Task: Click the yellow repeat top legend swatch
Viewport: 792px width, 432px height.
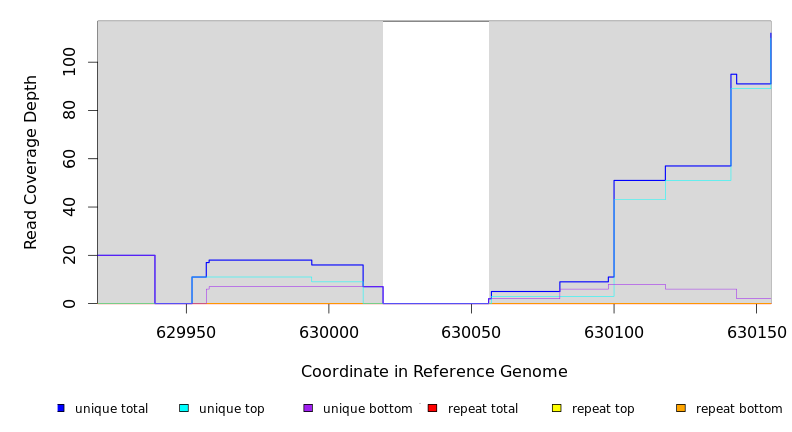Action: (556, 408)
